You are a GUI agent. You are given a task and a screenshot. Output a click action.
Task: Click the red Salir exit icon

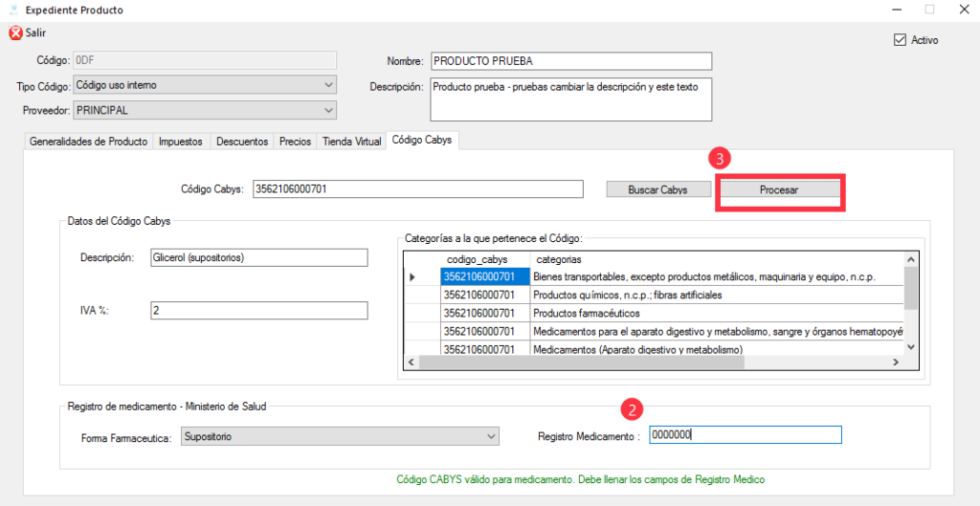click(x=14, y=33)
